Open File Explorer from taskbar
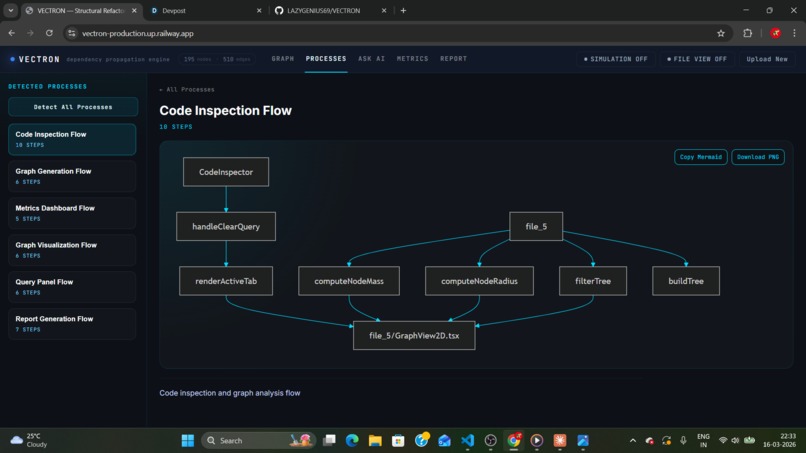 click(x=375, y=441)
